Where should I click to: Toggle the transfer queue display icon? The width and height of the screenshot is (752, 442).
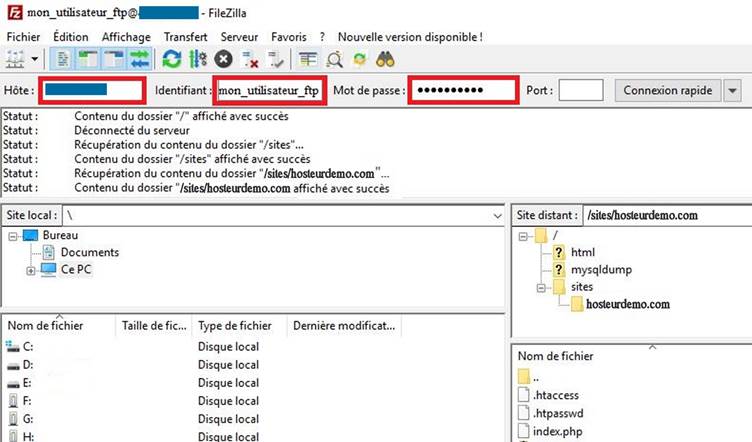click(140, 59)
